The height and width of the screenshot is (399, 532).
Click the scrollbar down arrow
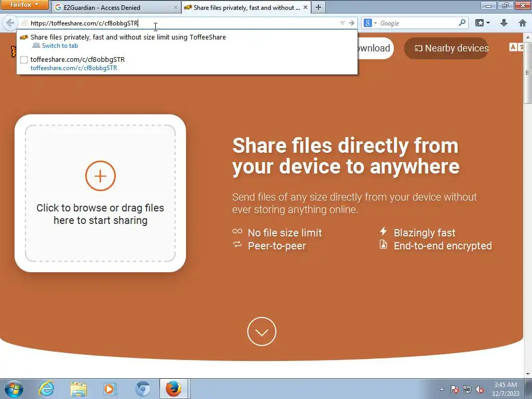pos(528,374)
